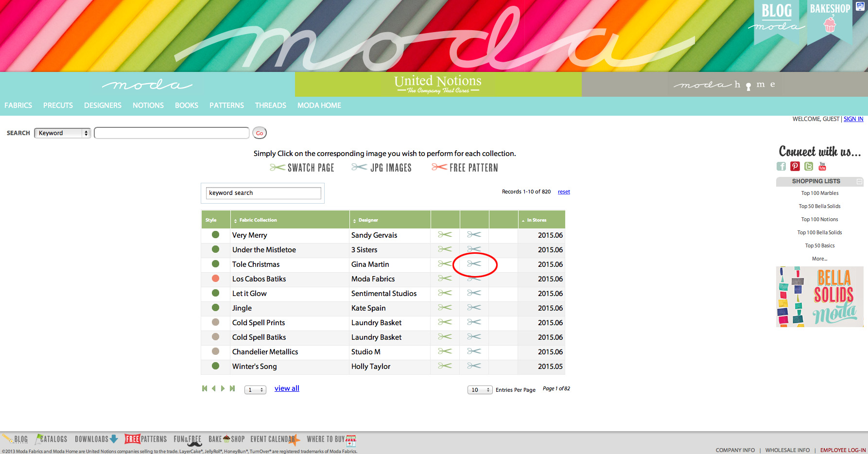Open the Free Patterns footer link
Screen dimensions: 868x454
[x=145, y=439]
